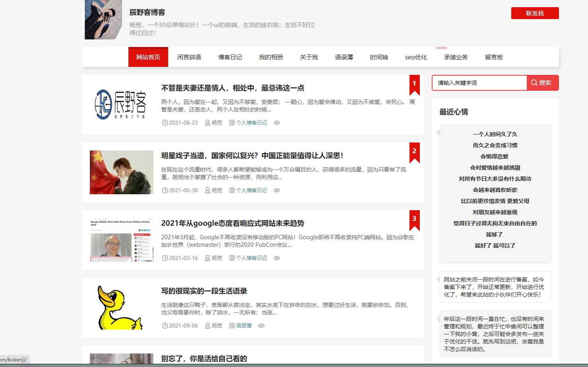The image size is (588, 367).
Task: Click mood line 就好了 就可以了
Action: tap(495, 246)
